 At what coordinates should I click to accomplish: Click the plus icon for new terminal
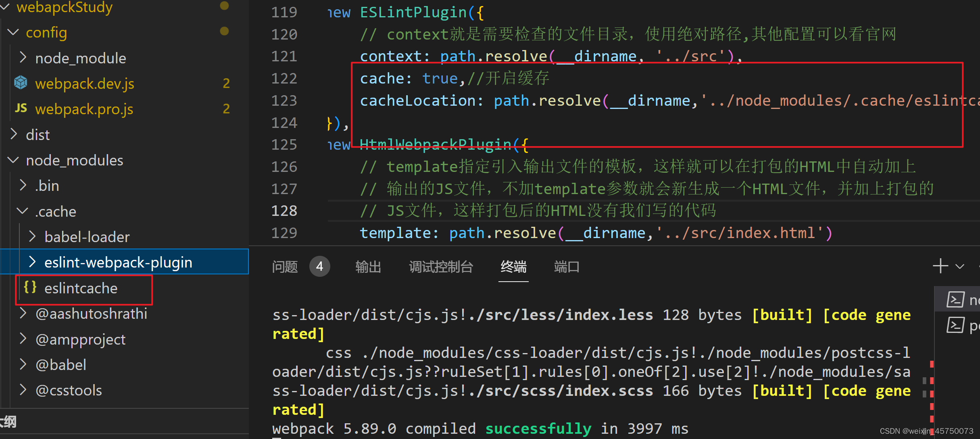[x=940, y=266]
